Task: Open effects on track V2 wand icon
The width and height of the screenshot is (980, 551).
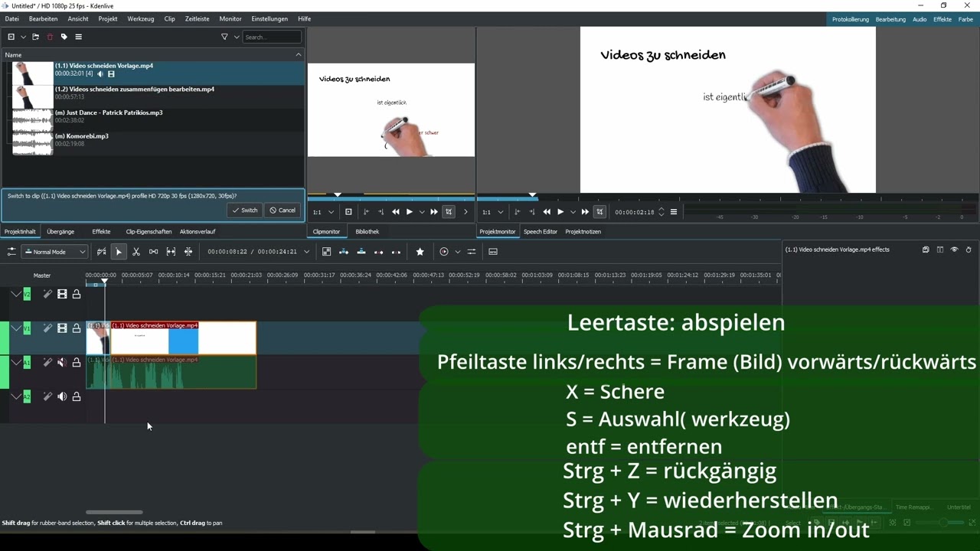Action: [x=47, y=294]
